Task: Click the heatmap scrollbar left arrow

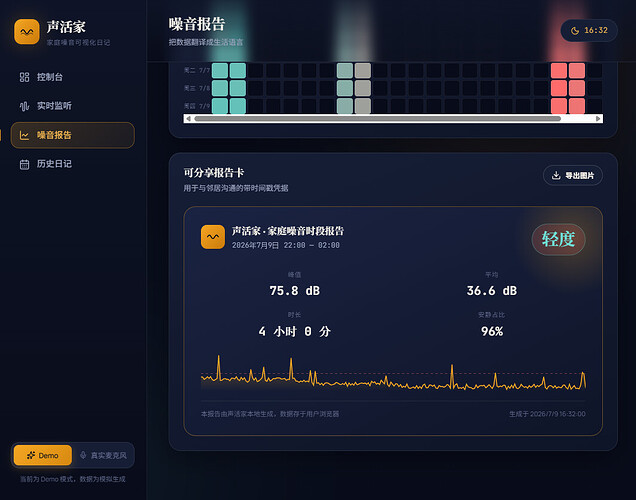Action: pyautogui.click(x=188, y=119)
